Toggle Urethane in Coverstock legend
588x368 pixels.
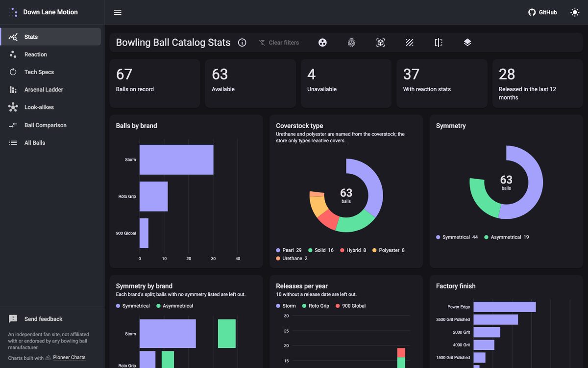tap(292, 259)
